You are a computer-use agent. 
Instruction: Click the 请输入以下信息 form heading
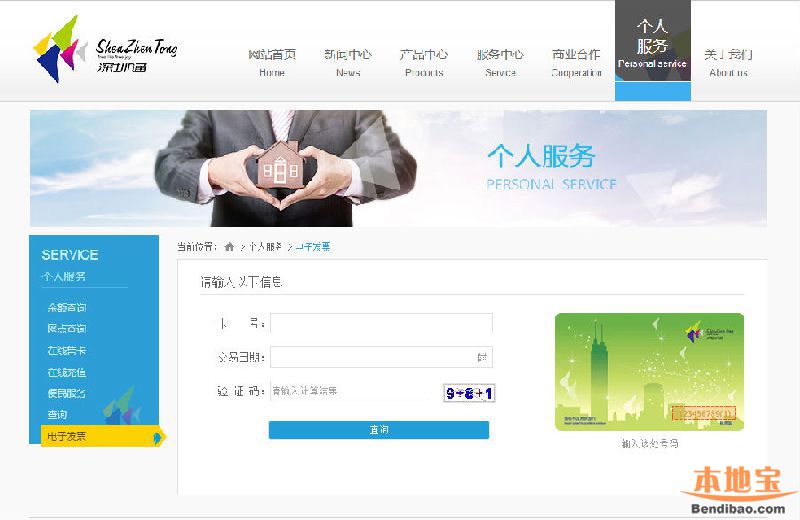click(x=241, y=282)
